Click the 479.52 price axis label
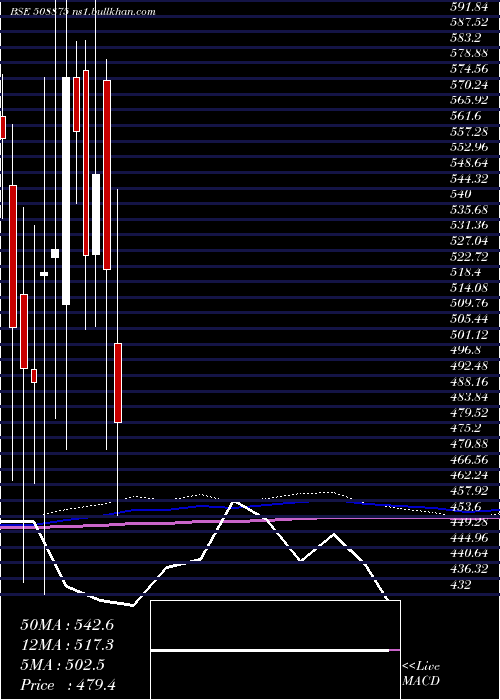Viewport: 500px width, 700px height. (x=470, y=412)
